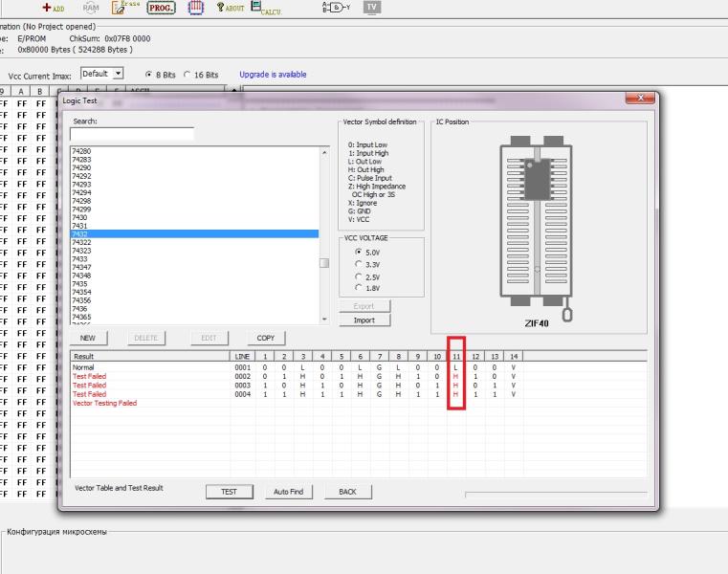The width and height of the screenshot is (728, 574).
Task: Click the chip list scroll-down arrow
Action: point(324,320)
